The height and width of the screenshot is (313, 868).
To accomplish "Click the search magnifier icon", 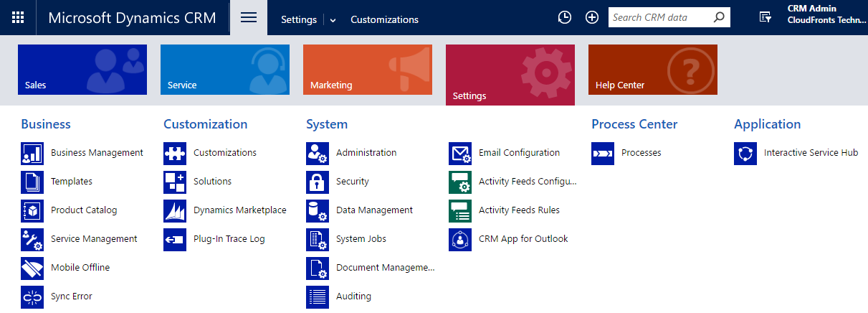I will coord(719,18).
